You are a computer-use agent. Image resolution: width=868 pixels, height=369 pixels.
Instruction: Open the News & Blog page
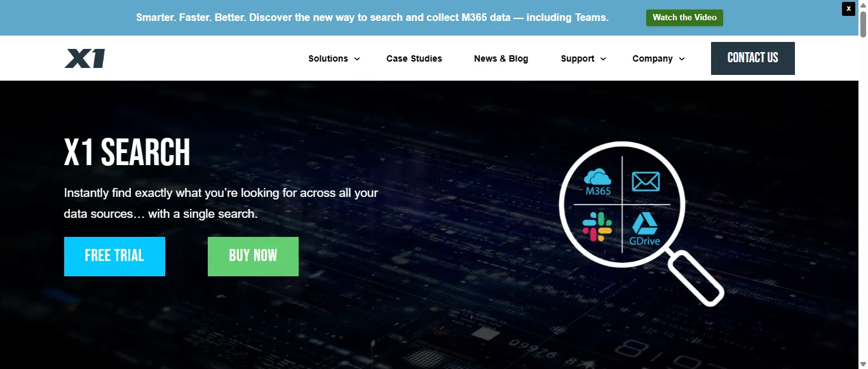pos(501,58)
